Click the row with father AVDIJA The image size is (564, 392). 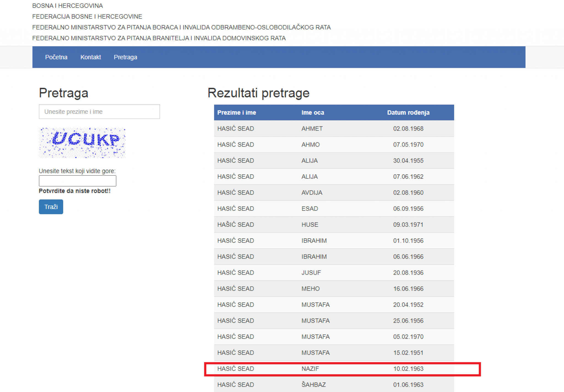tap(333, 193)
